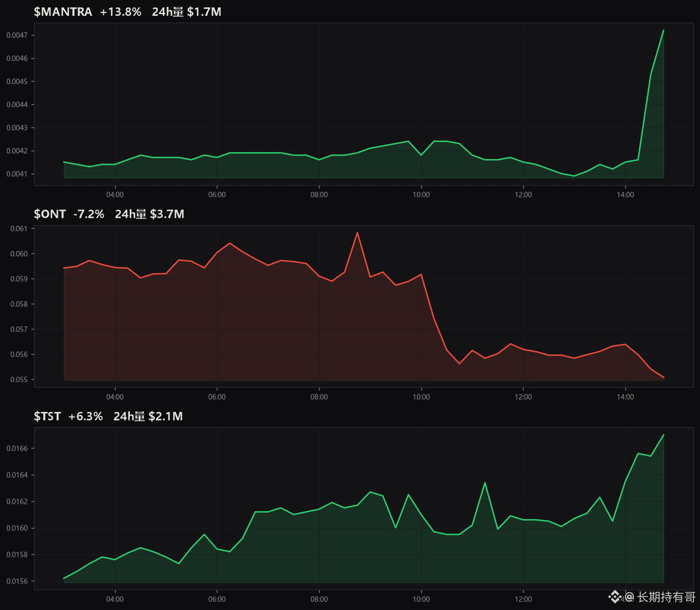Click 04:00 on the $ONT time axis

115,397
